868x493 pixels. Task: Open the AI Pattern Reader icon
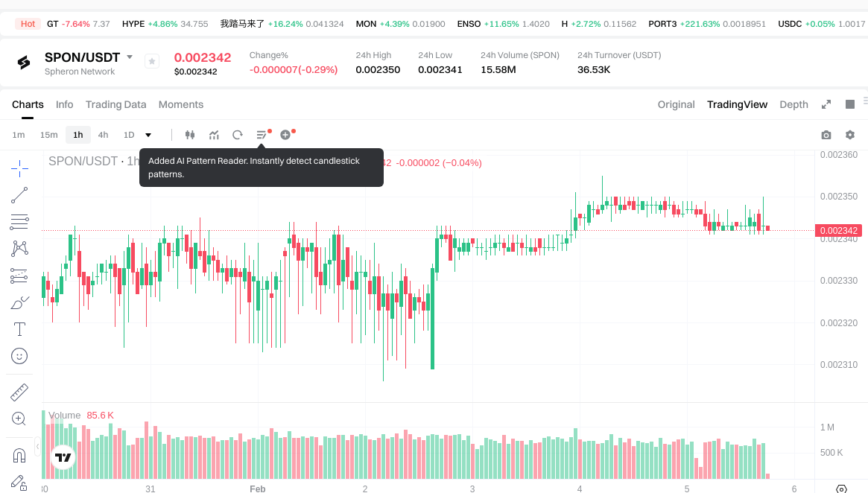(262, 135)
